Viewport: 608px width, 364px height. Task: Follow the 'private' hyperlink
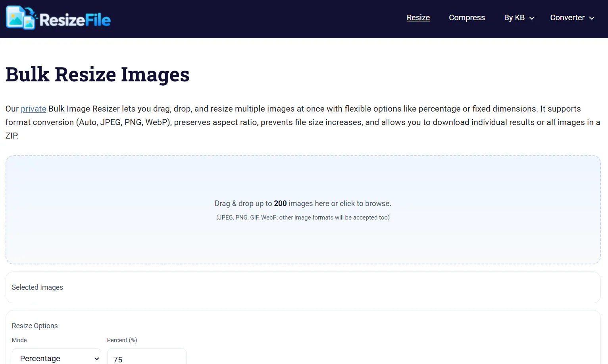click(x=33, y=109)
